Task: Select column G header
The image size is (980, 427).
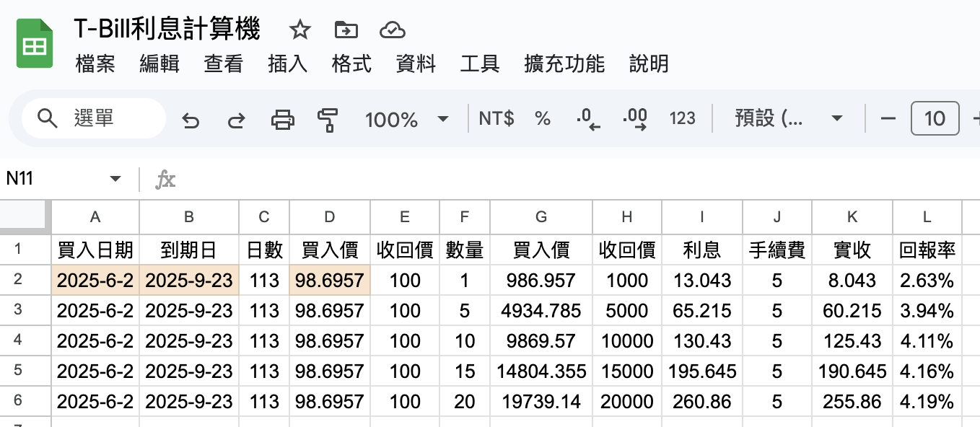Action: [x=541, y=217]
